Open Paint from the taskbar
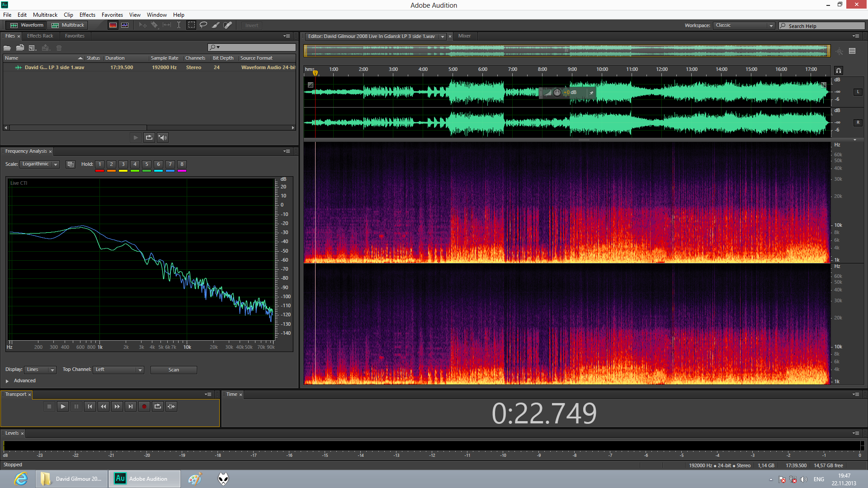 coord(195,479)
